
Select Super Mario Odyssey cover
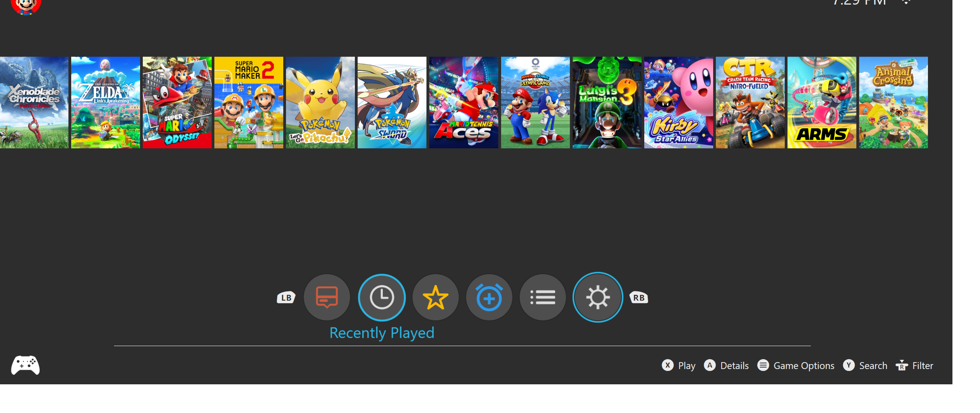tap(177, 102)
